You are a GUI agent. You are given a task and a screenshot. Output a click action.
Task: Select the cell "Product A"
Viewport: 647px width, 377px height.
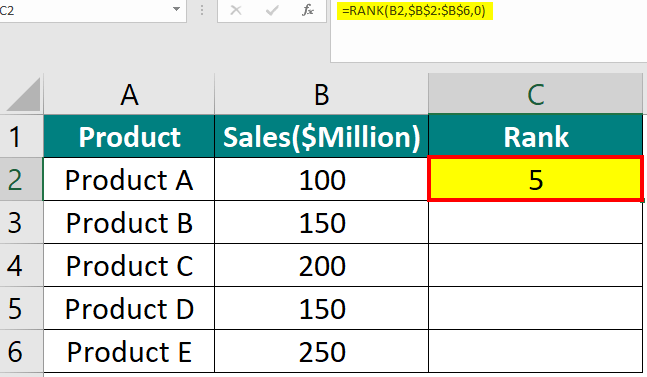129,180
